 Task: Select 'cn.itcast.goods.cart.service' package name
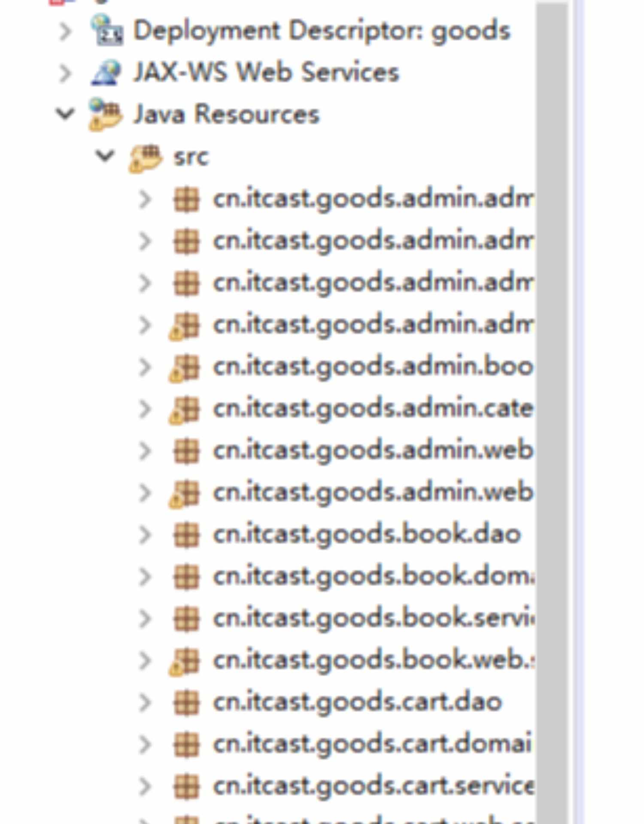pos(374,787)
